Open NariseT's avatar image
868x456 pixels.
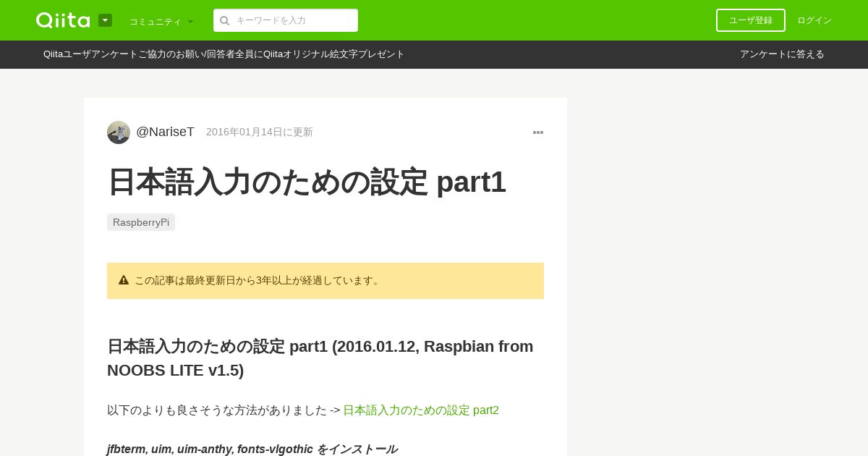coord(119,132)
